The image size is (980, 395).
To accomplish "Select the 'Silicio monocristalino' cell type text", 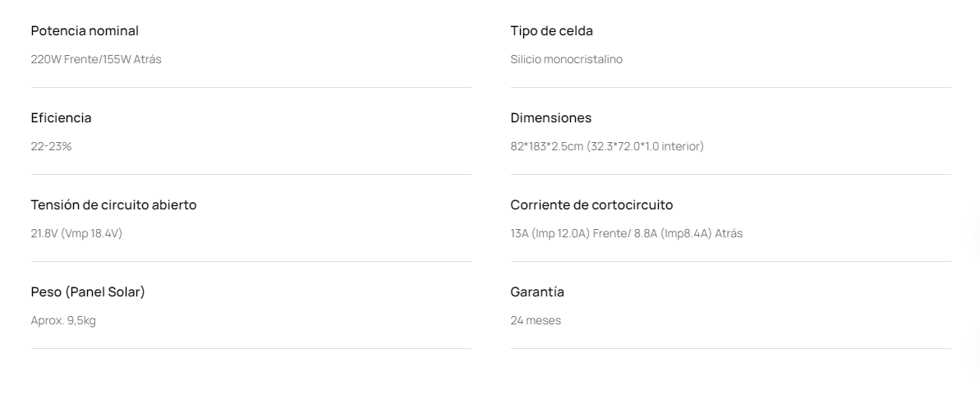I will tap(566, 59).
